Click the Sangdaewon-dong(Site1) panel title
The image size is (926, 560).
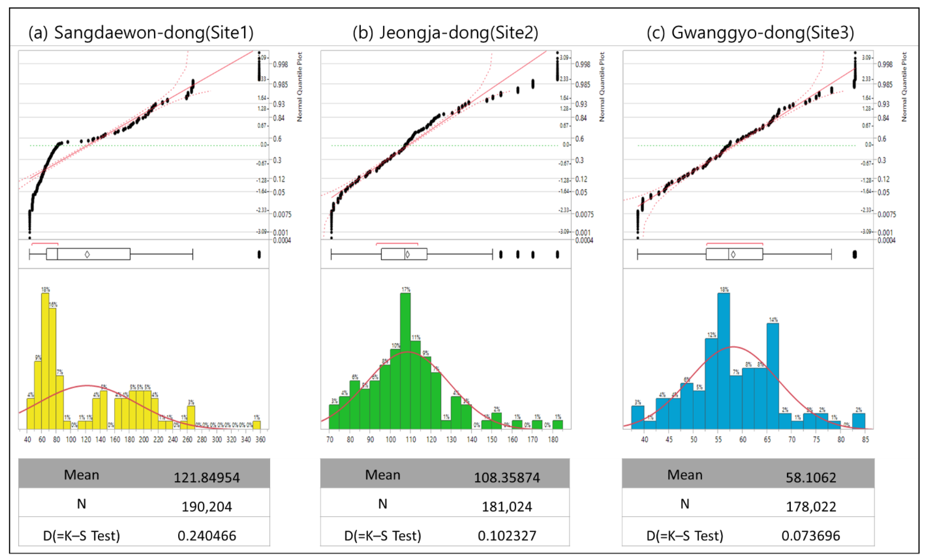141,33
